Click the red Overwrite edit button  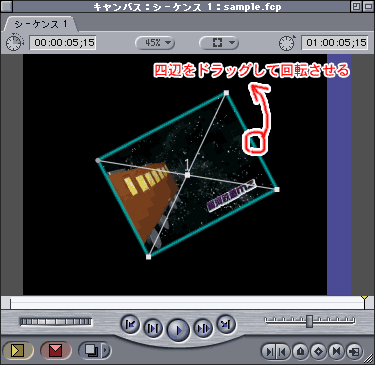(56, 350)
